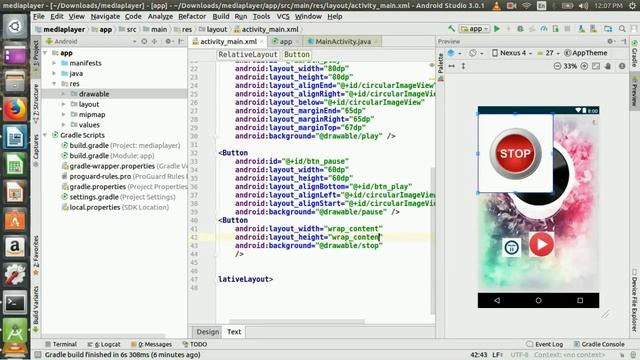Run the app with the green play icon
Image resolution: width=640 pixels, height=360 pixels.
pyautogui.click(x=497, y=29)
